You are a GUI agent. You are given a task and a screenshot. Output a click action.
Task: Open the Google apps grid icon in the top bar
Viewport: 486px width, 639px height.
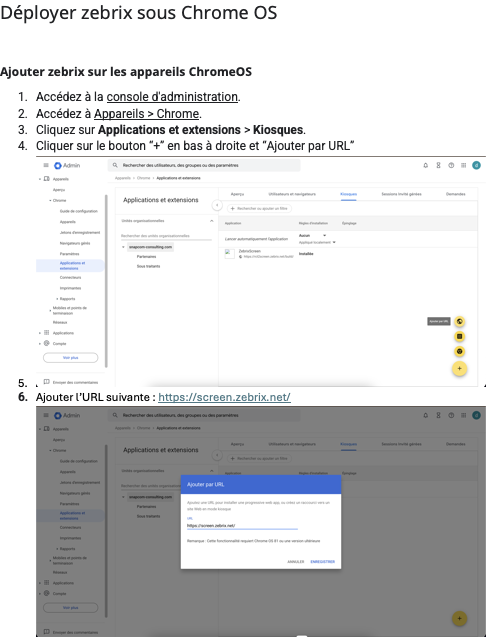point(463,165)
